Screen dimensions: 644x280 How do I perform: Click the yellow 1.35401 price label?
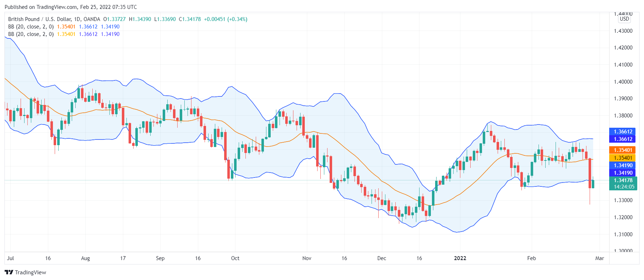[x=623, y=158]
